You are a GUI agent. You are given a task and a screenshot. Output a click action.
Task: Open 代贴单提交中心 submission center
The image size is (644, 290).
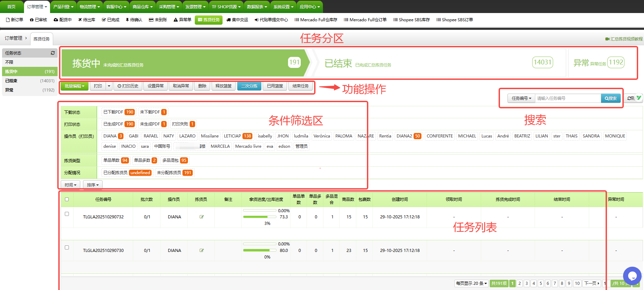pos(271,20)
